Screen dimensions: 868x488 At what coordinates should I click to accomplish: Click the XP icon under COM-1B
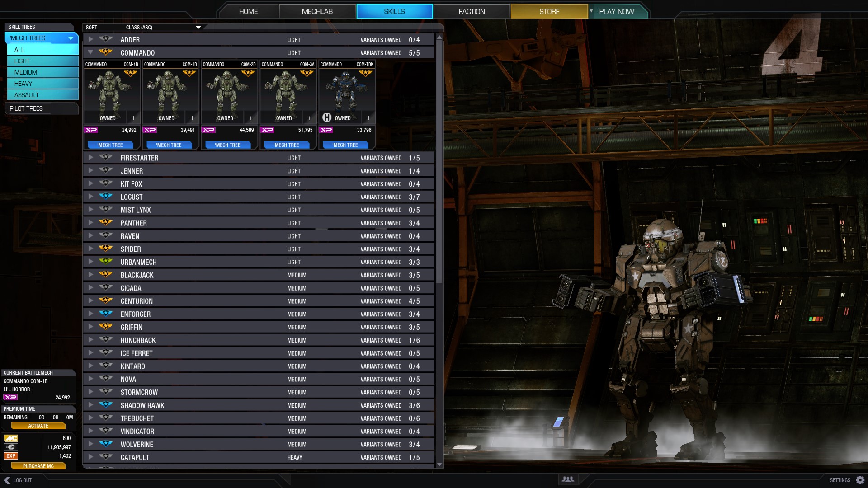click(x=91, y=130)
